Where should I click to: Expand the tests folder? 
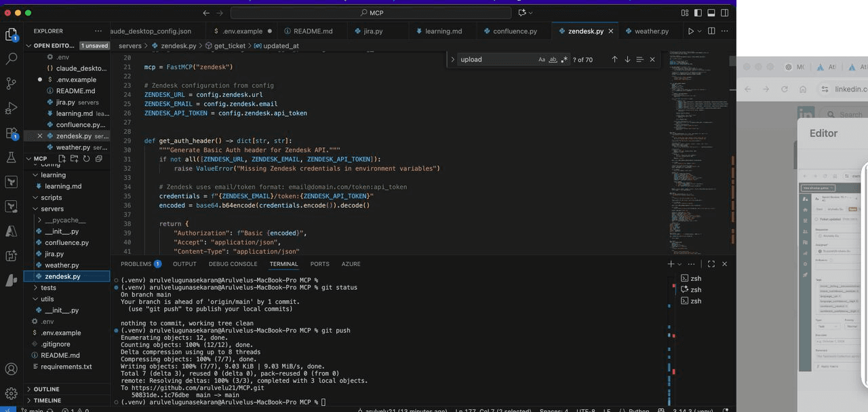(x=67, y=288)
